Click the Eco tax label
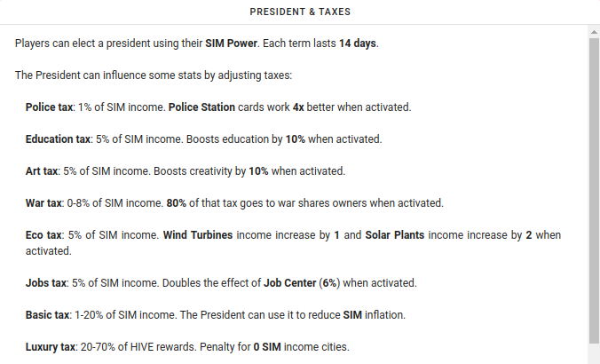600x364 pixels. click(43, 235)
